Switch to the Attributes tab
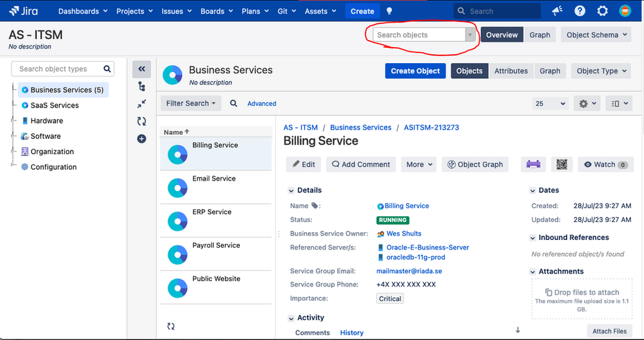 click(x=511, y=71)
